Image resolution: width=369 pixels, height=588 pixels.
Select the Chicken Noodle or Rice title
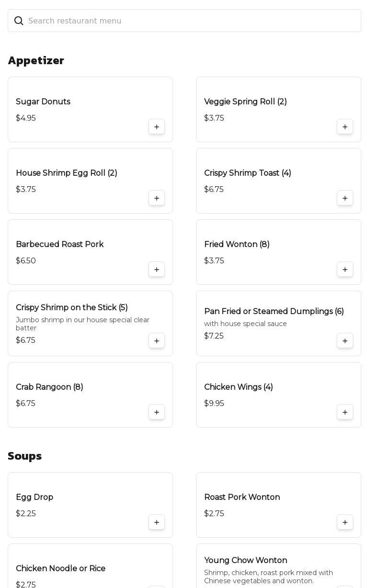point(60,569)
